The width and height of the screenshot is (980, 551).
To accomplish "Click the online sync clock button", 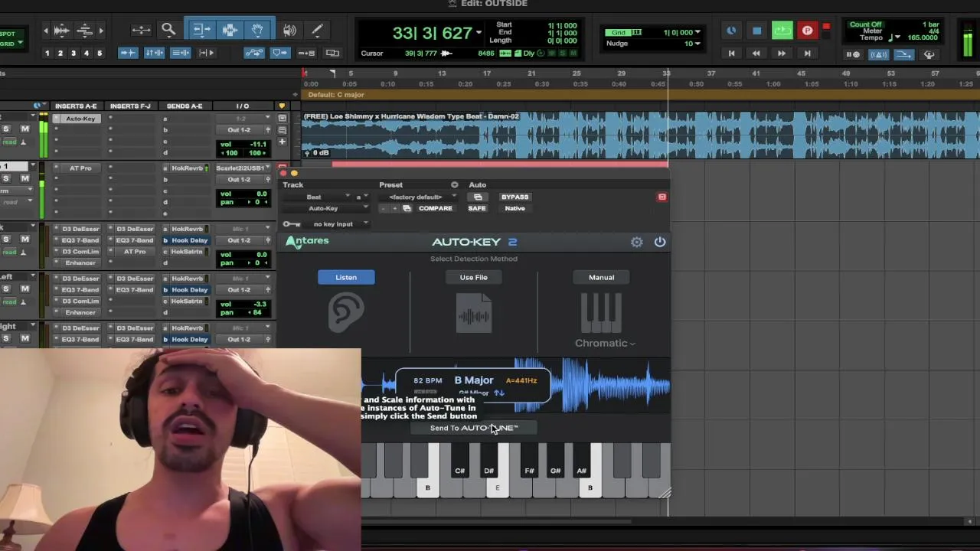I will 731,31.
